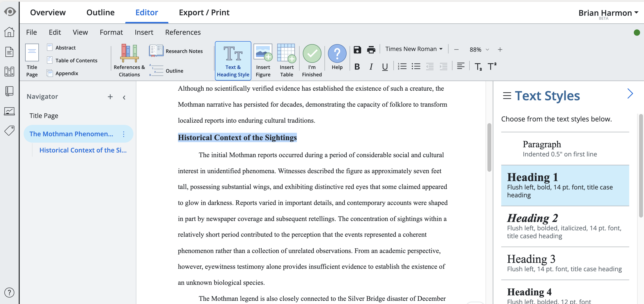Open the View menu
Screen dimensions: 644x304
point(80,32)
